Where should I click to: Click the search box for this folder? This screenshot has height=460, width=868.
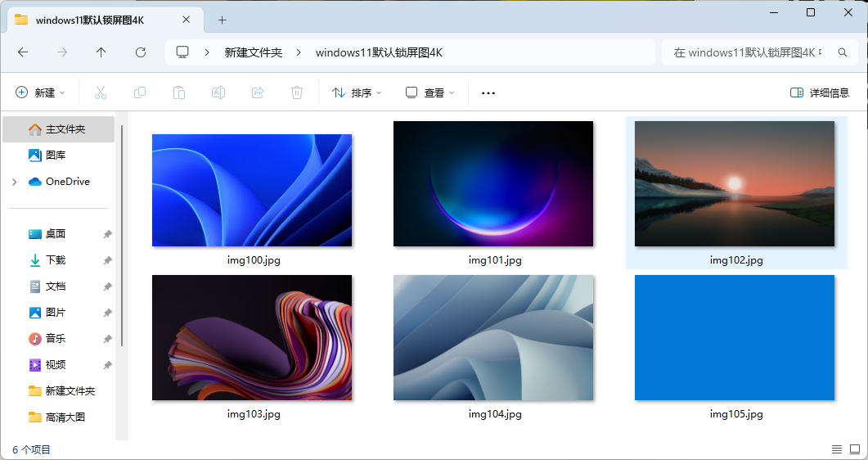pos(751,52)
